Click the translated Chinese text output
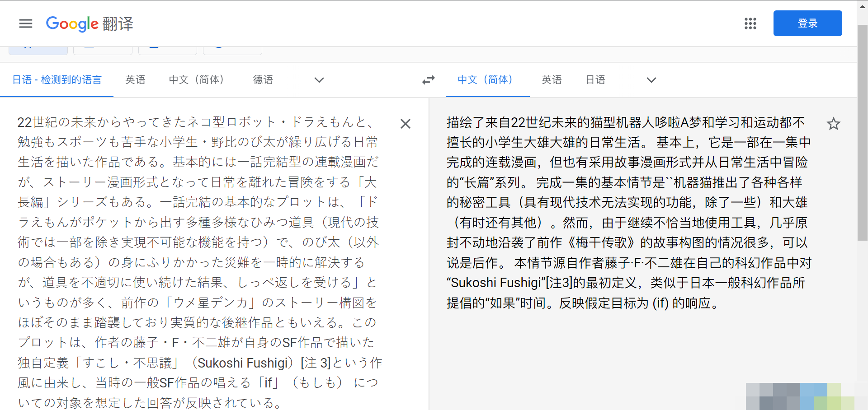The height and width of the screenshot is (410, 868). 629,212
